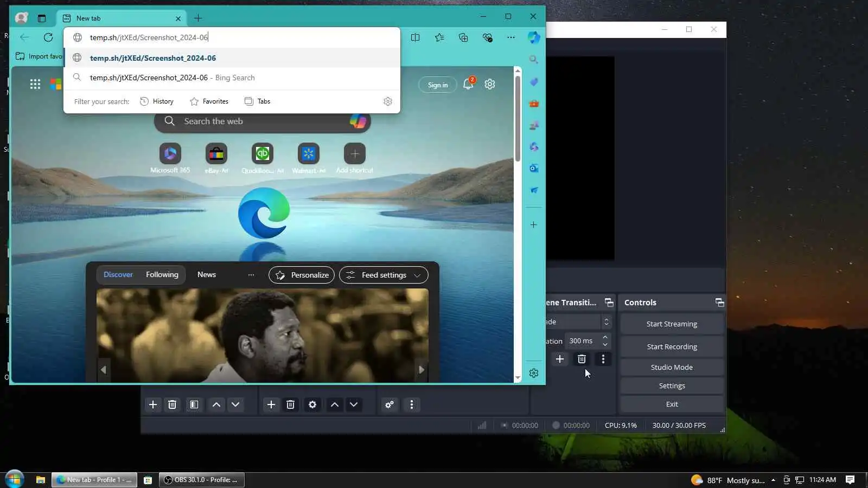Open Shopping tag in Edge sidebar
Viewport: 868px width, 488px height.
point(534,82)
